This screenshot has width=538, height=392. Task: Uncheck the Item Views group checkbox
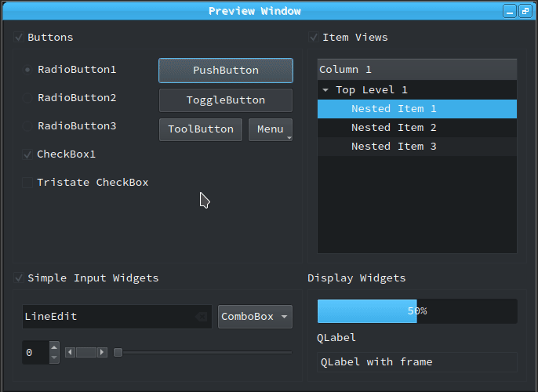314,37
